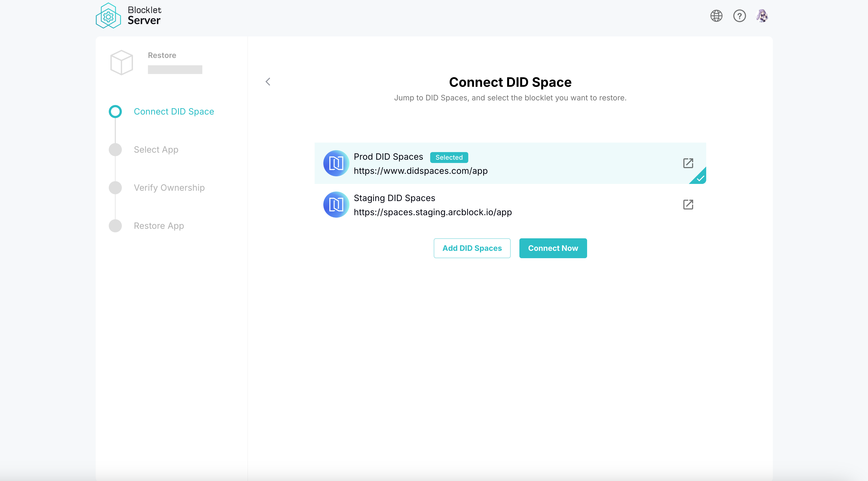The width and height of the screenshot is (868, 481).
Task: Click the Prod DID Spaces logo icon
Action: click(336, 163)
